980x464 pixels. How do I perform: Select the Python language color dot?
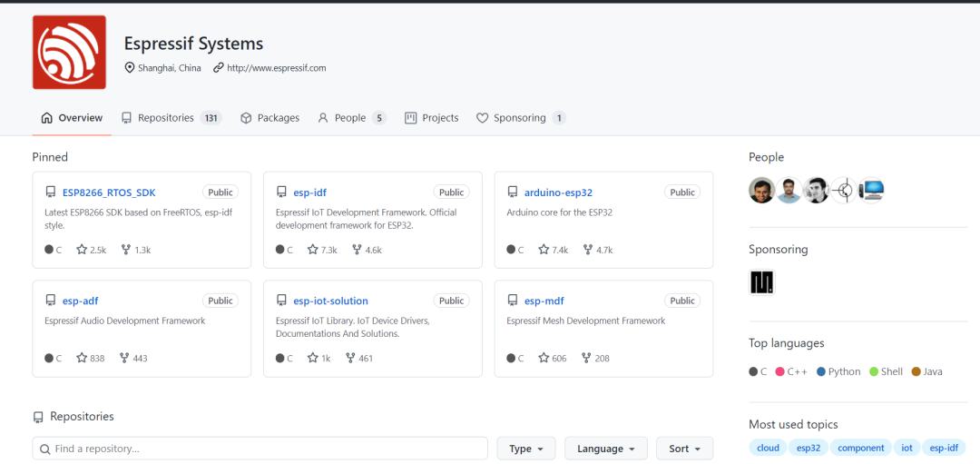[821, 371]
